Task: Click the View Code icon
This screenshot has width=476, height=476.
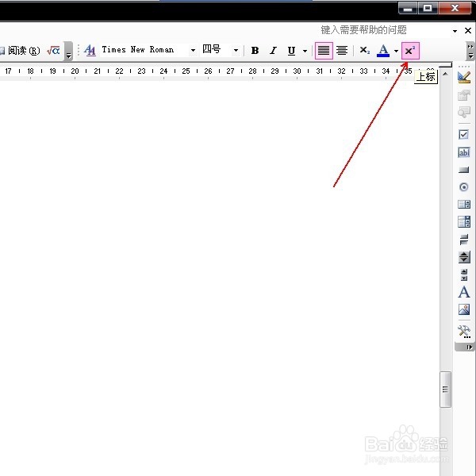Action: click(464, 112)
